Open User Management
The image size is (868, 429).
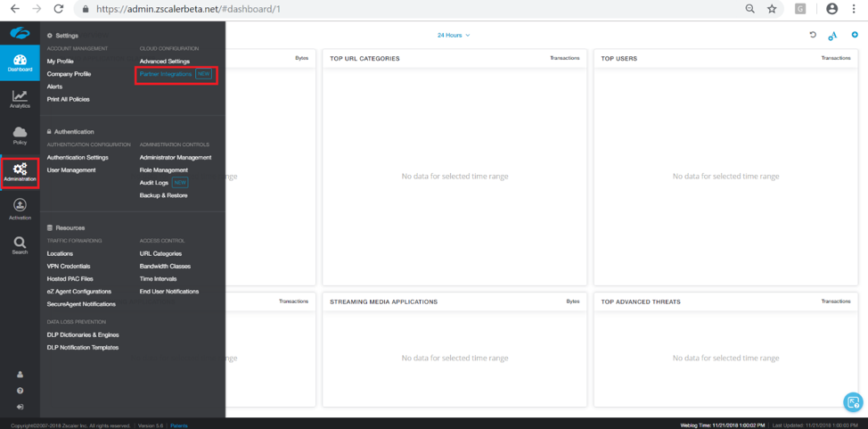(x=71, y=170)
